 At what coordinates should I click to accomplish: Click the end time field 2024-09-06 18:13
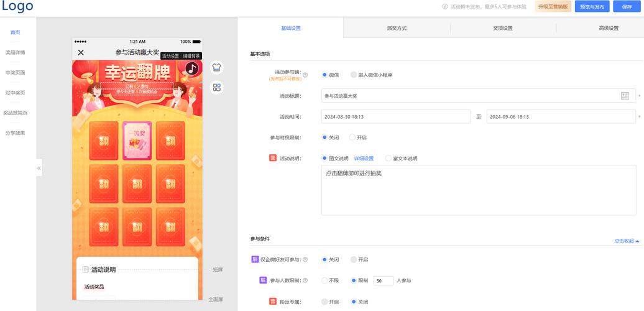(x=561, y=117)
